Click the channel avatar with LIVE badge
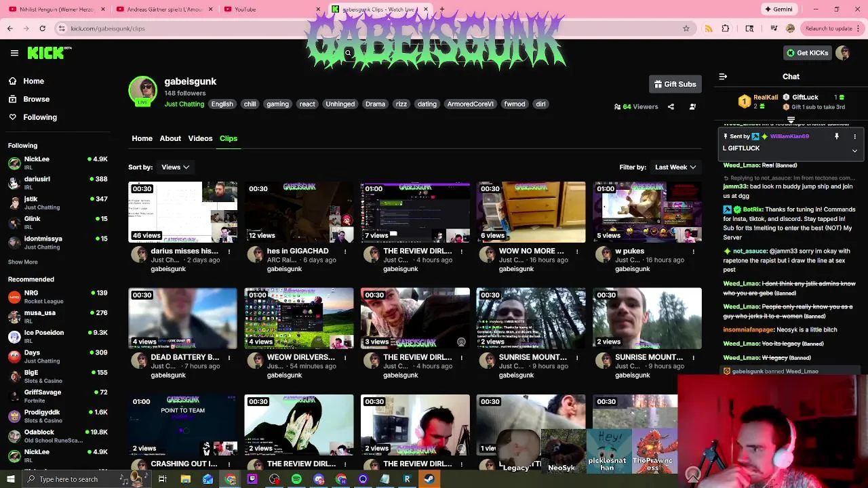The height and width of the screenshot is (488, 868). coord(142,91)
